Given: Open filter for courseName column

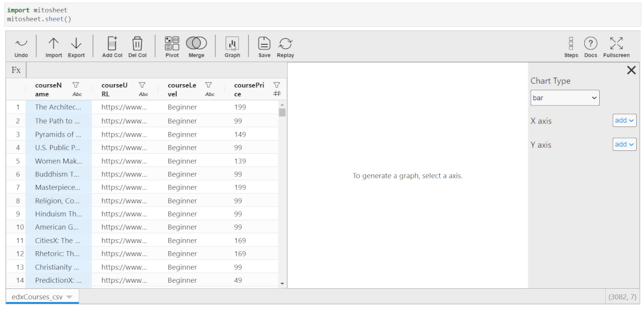Looking at the screenshot, I should coord(76,85).
